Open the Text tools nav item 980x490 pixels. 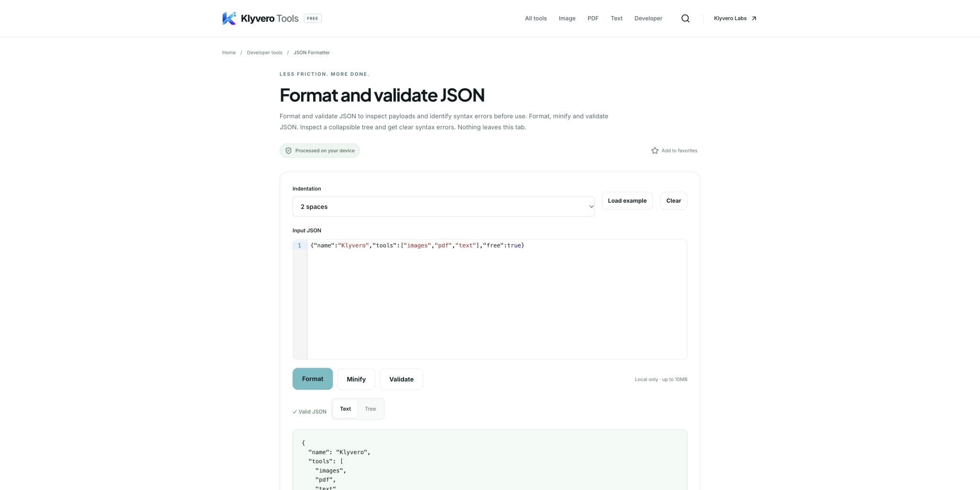tap(616, 18)
